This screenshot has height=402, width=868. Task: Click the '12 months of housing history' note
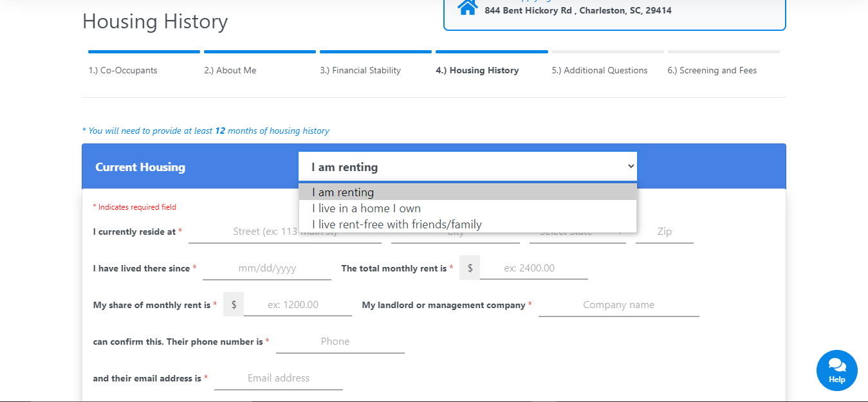206,131
